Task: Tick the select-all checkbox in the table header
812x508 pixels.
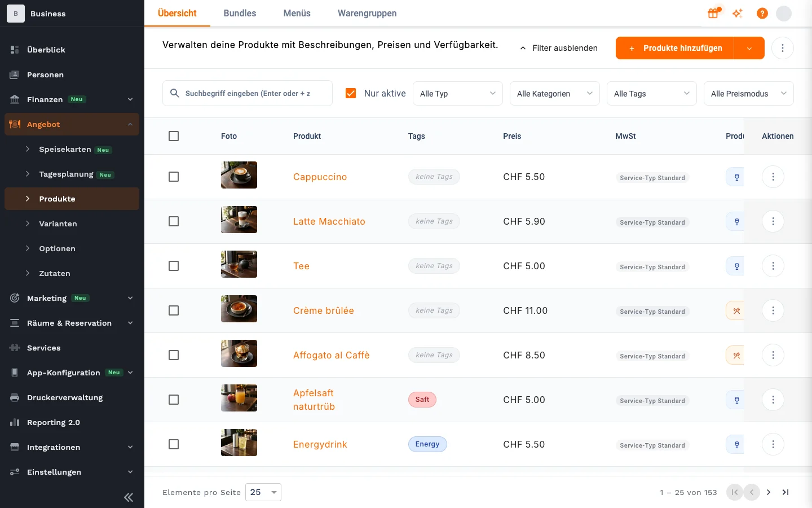Action: pyautogui.click(x=174, y=136)
